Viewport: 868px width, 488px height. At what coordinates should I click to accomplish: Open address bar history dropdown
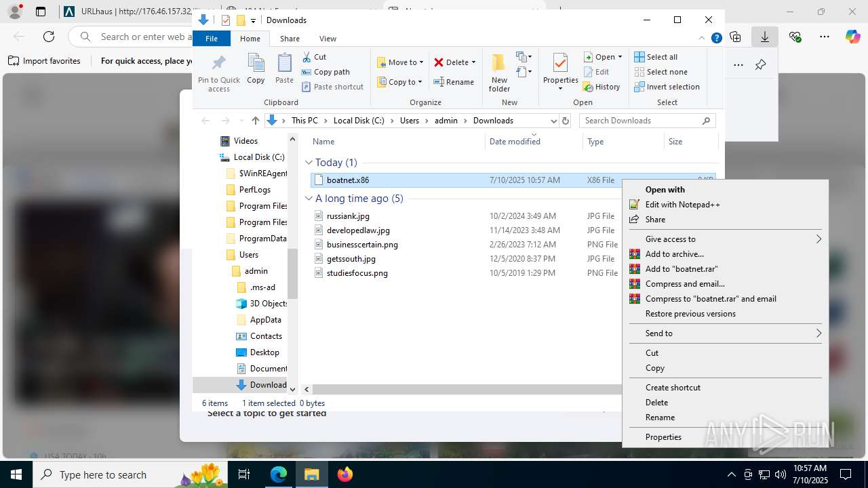pos(553,121)
